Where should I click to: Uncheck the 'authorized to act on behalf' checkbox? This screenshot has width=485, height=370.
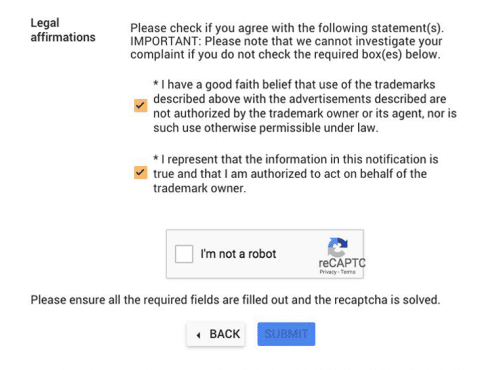[x=140, y=173]
